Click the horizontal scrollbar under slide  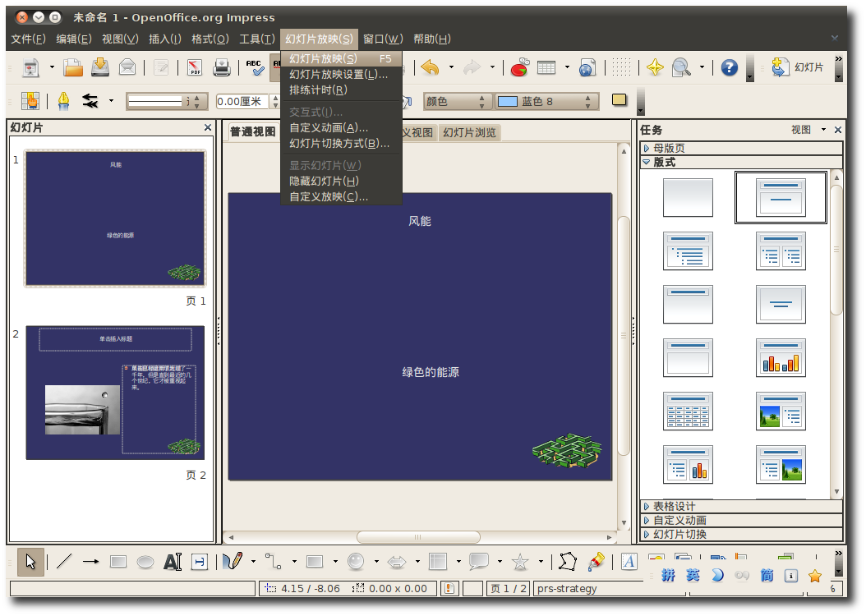(x=418, y=537)
